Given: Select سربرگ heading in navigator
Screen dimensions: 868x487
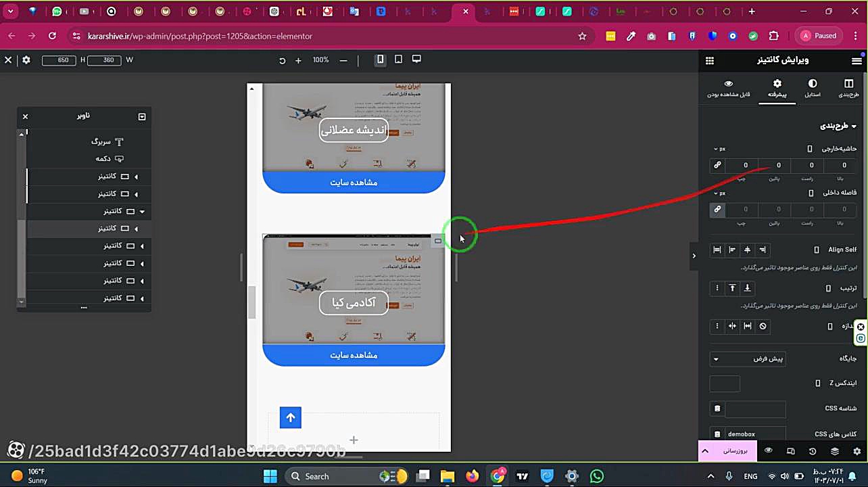Looking at the screenshot, I should click(107, 142).
